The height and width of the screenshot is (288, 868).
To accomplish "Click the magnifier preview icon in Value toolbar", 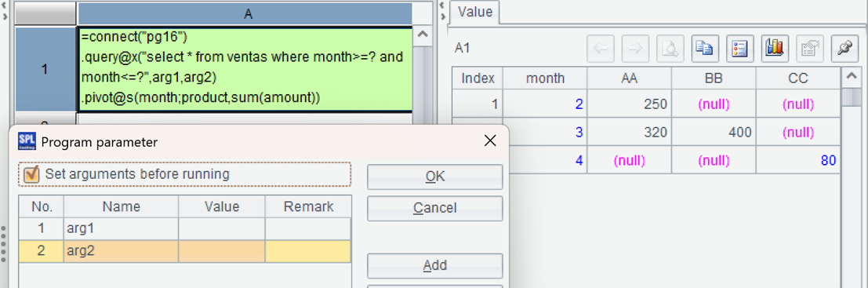I will [x=670, y=49].
